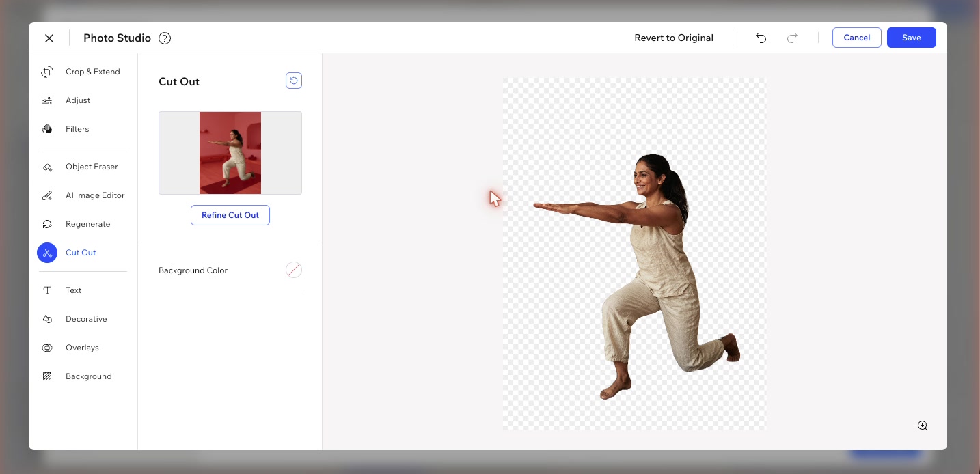
Task: Click the original photo thumbnail preview
Action: (x=230, y=153)
